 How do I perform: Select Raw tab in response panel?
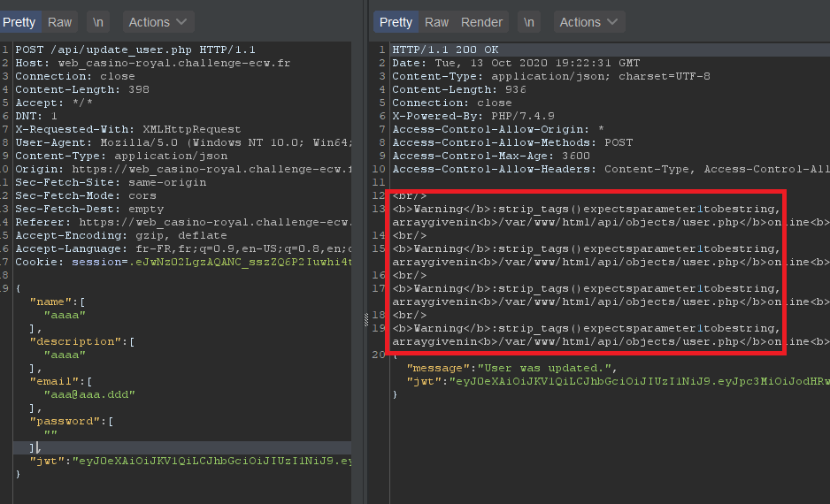click(x=437, y=22)
